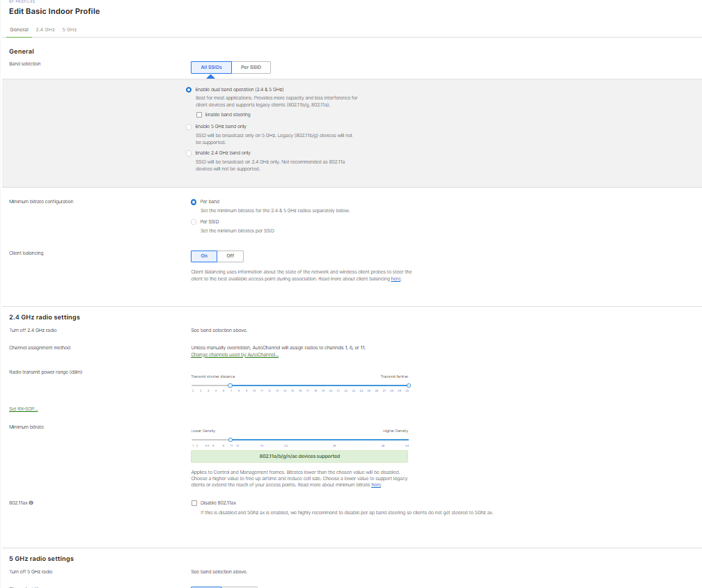Switch to the 5 GHz tab
The width and height of the screenshot is (702, 588).
(68, 30)
